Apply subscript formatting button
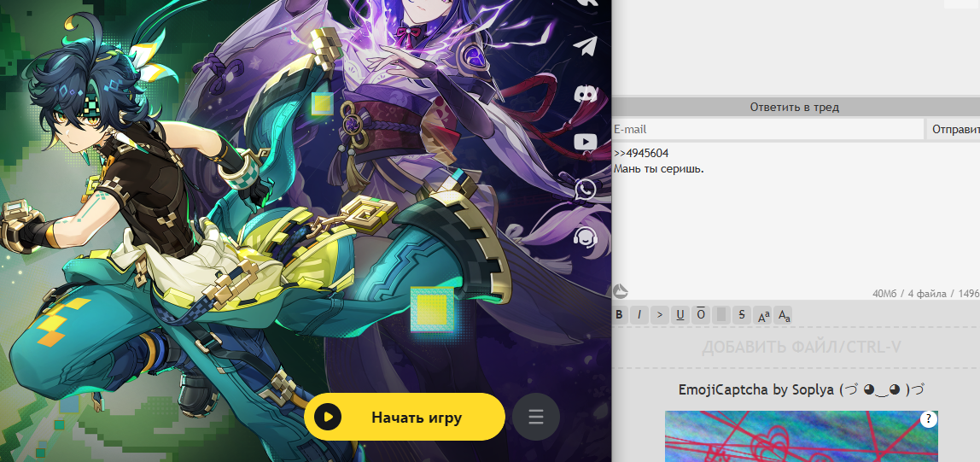The width and height of the screenshot is (980, 462). tap(784, 315)
